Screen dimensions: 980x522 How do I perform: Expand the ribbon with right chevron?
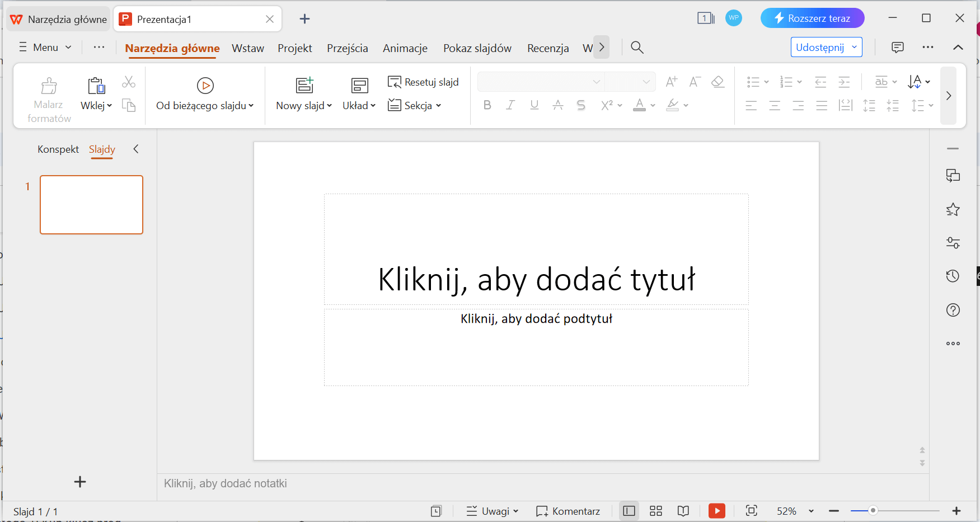(x=949, y=96)
